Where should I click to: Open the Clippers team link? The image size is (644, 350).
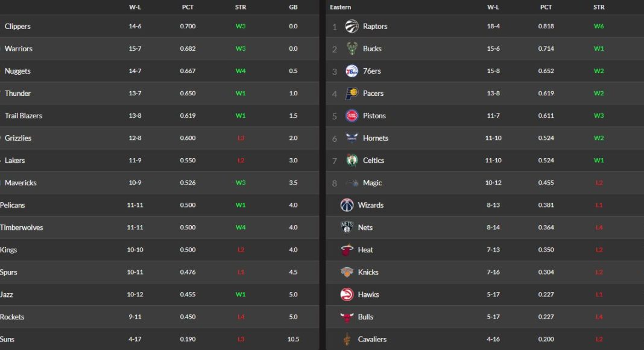pos(17,27)
